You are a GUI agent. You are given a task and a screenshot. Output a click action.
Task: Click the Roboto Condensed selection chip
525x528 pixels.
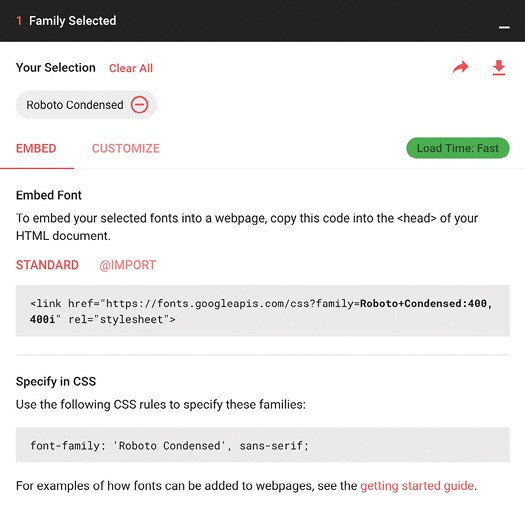tap(86, 105)
